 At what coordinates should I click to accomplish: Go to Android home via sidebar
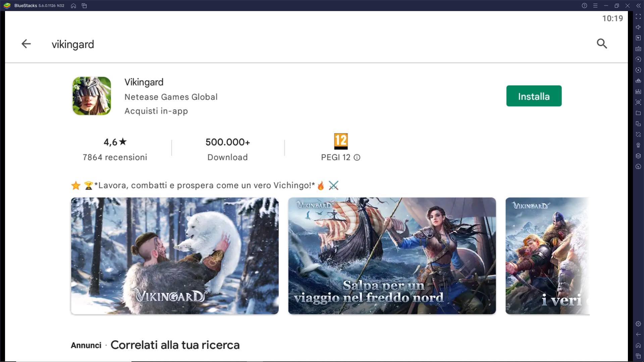(638, 345)
